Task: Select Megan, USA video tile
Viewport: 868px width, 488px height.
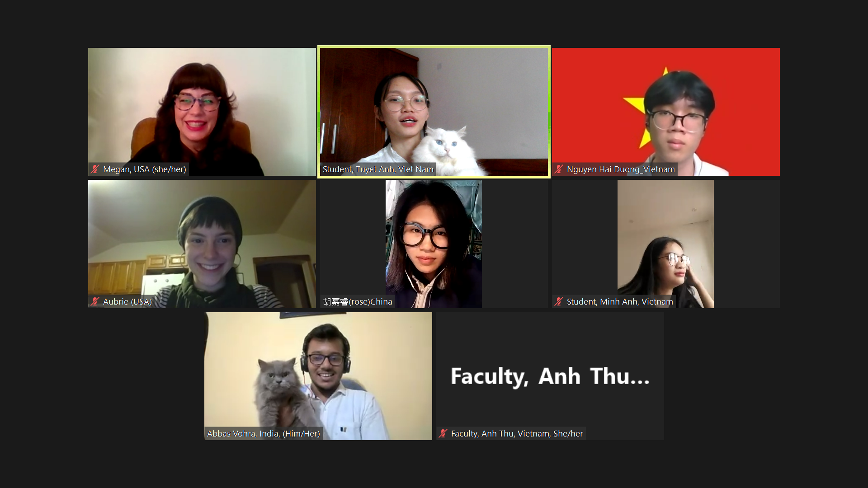Action: (x=202, y=112)
